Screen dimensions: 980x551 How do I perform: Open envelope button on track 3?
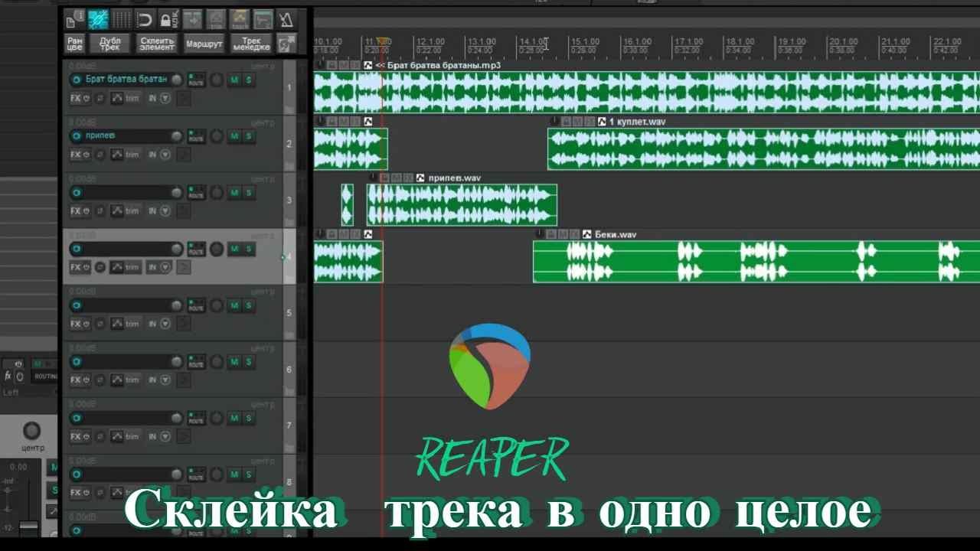click(117, 211)
